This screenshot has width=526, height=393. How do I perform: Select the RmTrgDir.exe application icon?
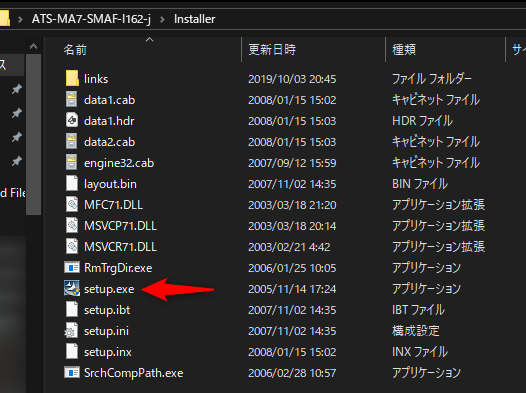(x=72, y=268)
